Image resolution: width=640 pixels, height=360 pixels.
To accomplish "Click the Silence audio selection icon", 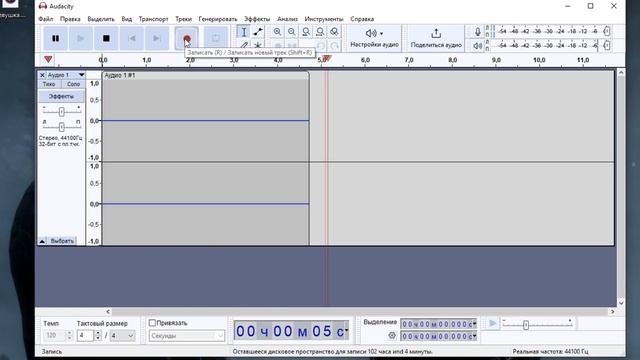I will (291, 45).
